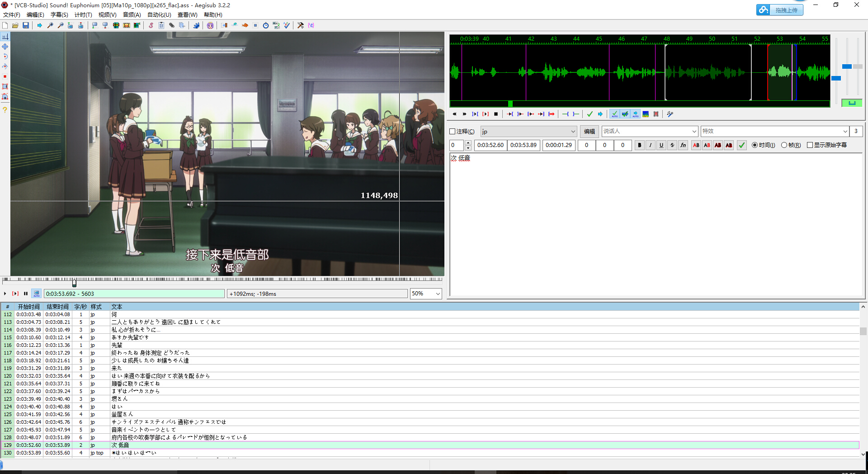Open the Automation manager icon
The width and height of the screenshot is (868, 474).
coord(196,25)
